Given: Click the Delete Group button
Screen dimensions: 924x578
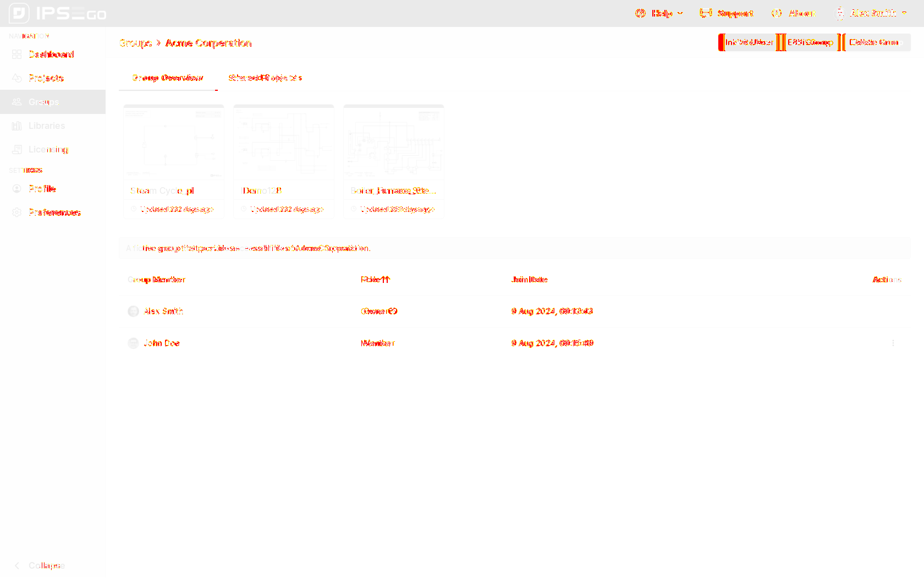Looking at the screenshot, I should coord(875,42).
